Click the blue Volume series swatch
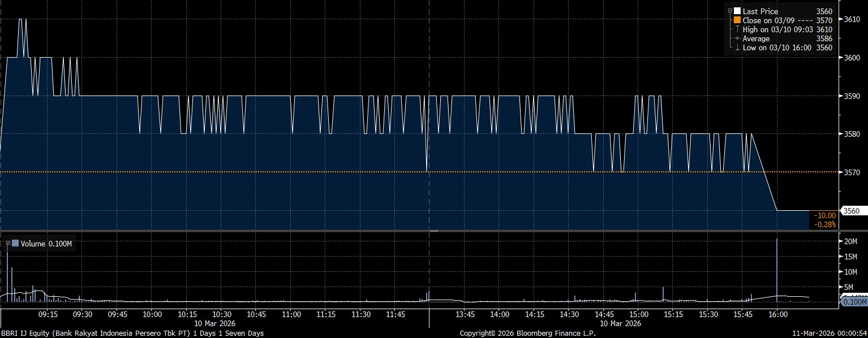Screen dimensions: 868x338 pos(15,244)
